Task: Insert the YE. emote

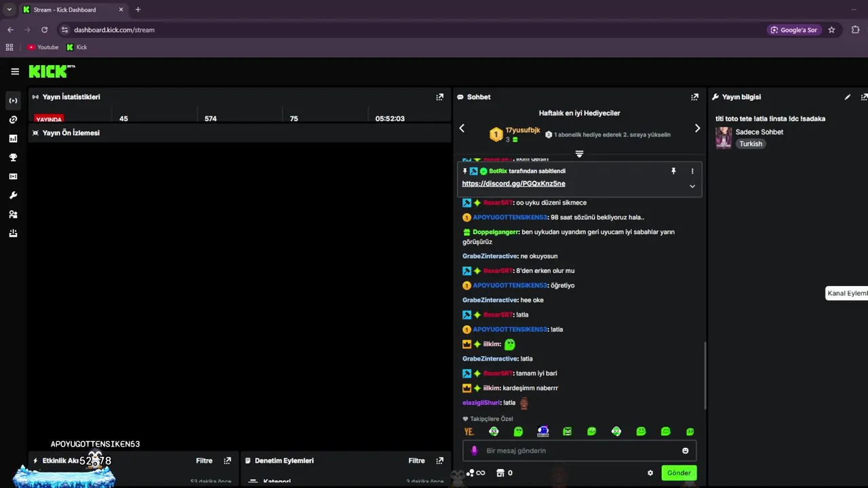Action: pyautogui.click(x=469, y=431)
